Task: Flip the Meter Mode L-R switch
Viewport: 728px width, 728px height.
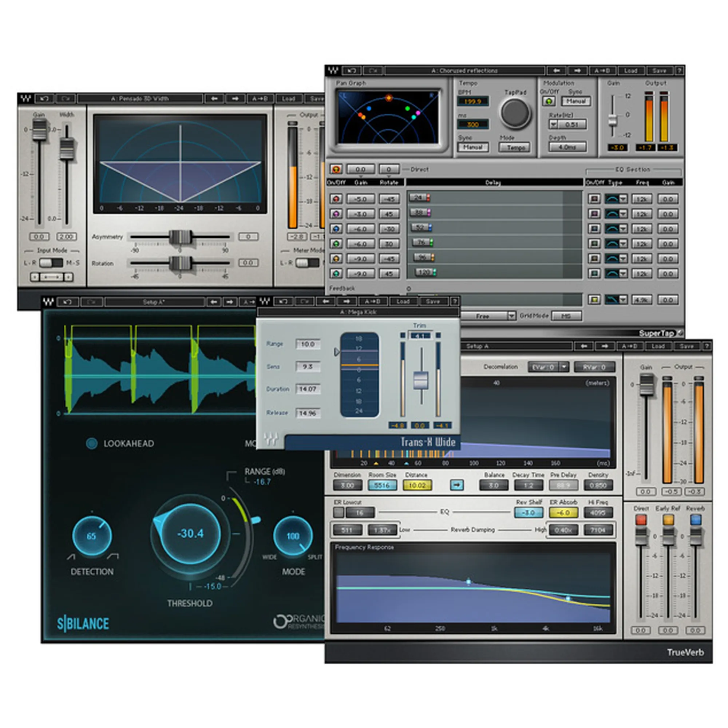Action: [307, 263]
